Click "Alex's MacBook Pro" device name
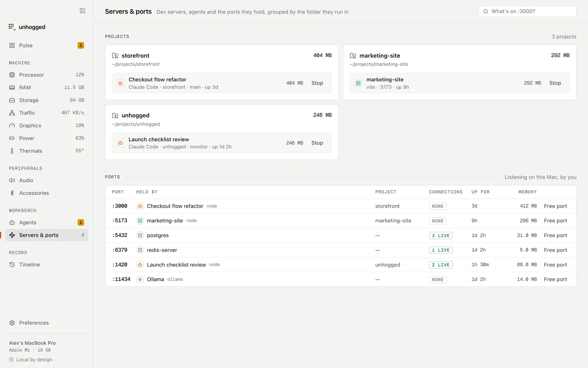Screen dimensions: 588x368 click(32, 343)
